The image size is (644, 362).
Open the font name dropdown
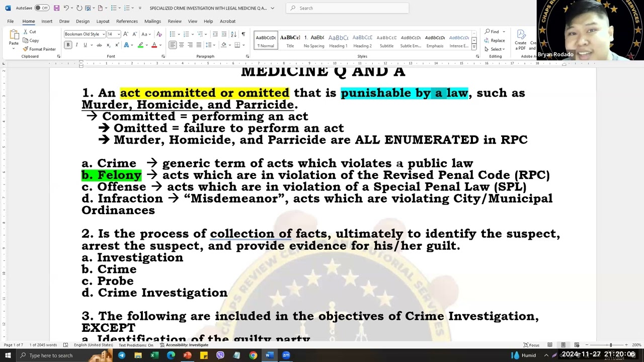[x=103, y=34]
